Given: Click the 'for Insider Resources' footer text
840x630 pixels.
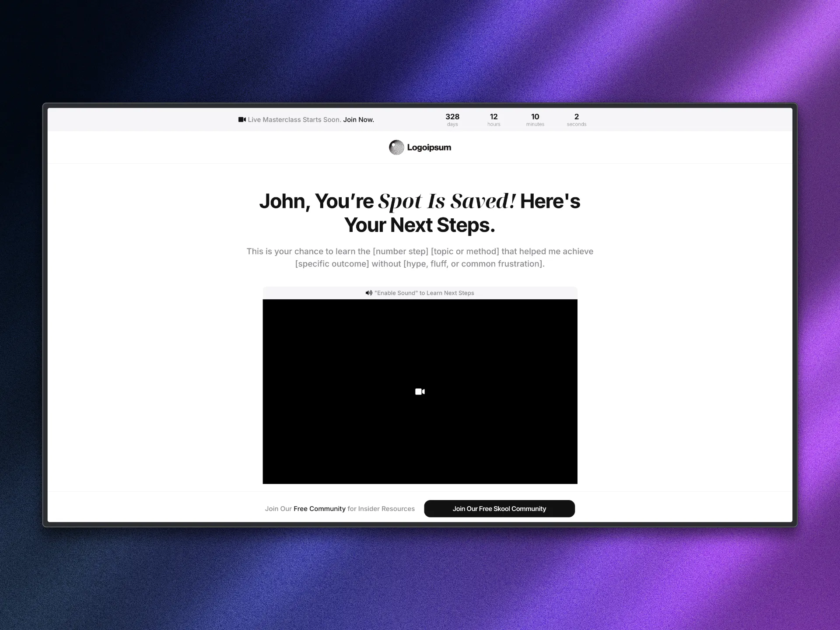Looking at the screenshot, I should 381,508.
